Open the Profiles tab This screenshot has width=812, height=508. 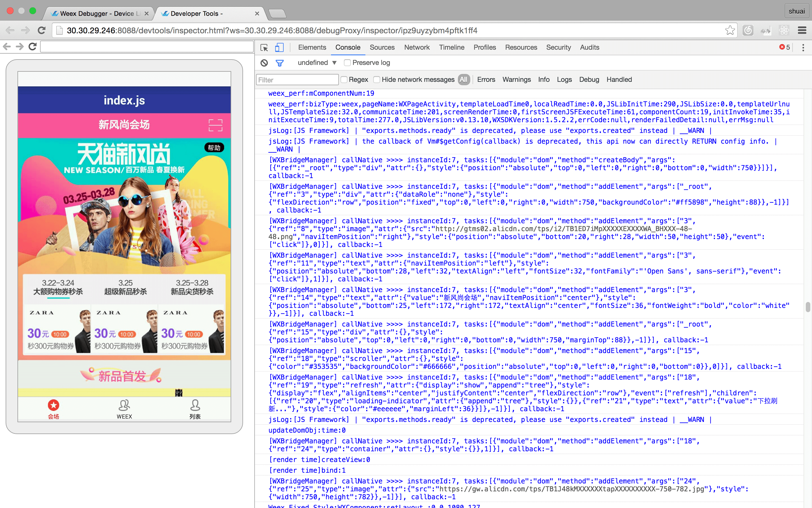point(484,47)
